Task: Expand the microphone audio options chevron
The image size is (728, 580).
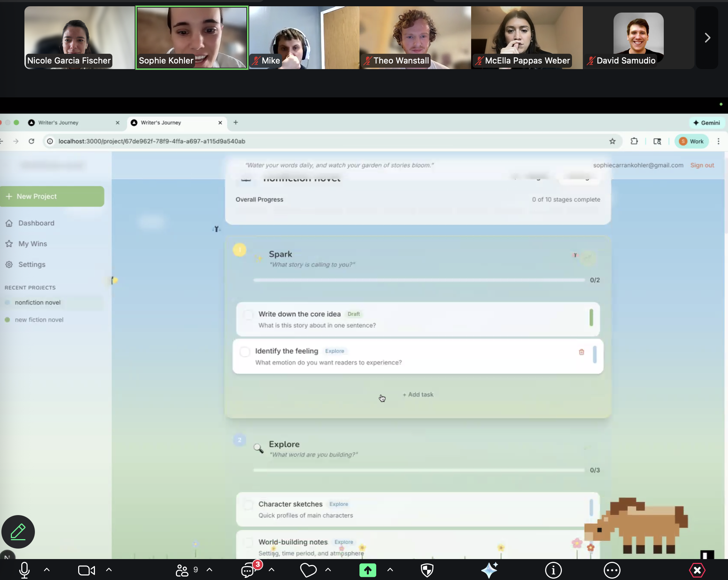Action: (47, 570)
